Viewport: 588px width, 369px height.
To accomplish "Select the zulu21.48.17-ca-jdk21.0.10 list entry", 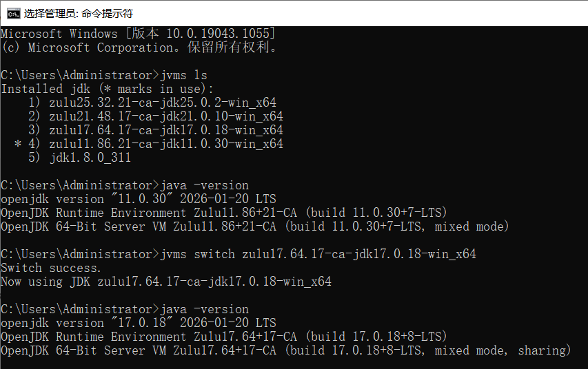I will pyautogui.click(x=165, y=116).
